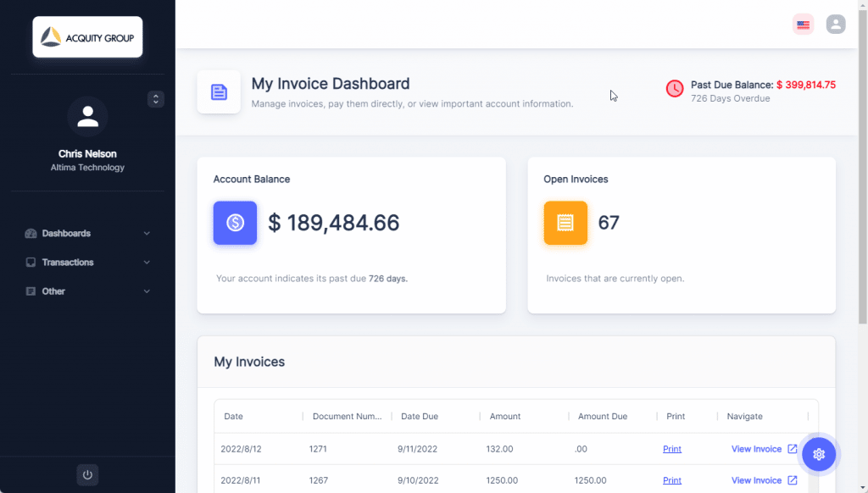The width and height of the screenshot is (868, 493).
Task: Click the Dashboards sidebar icon
Action: click(32, 233)
